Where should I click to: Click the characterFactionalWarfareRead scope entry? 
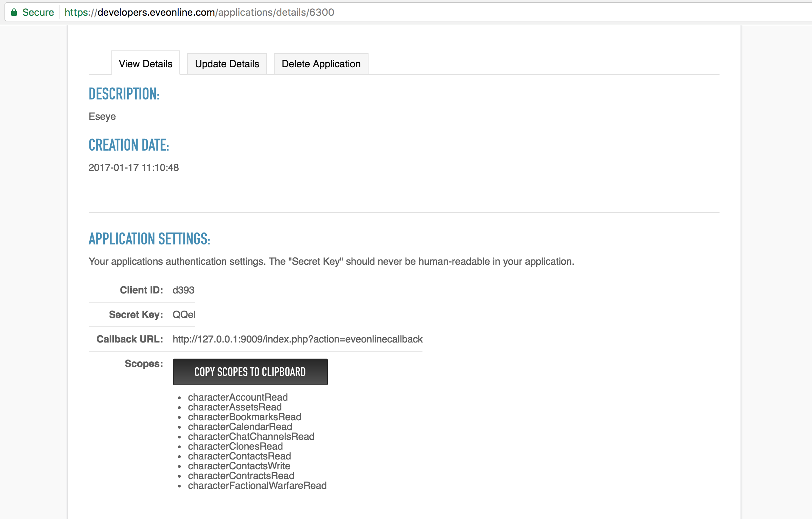point(257,485)
